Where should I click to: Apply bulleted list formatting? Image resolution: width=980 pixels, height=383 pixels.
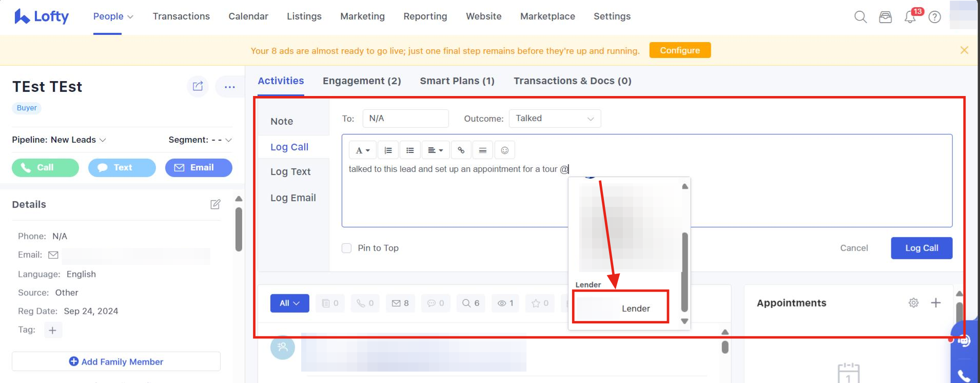pos(410,150)
